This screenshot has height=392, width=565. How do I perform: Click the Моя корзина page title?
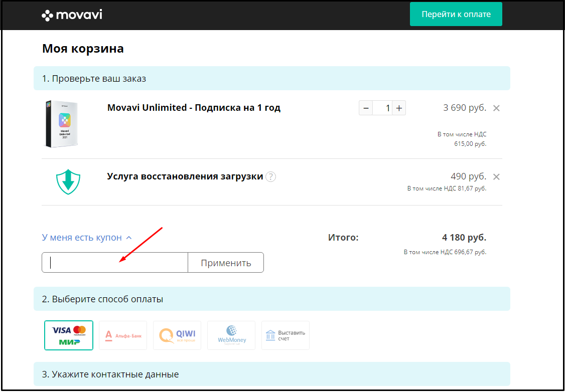click(x=83, y=48)
